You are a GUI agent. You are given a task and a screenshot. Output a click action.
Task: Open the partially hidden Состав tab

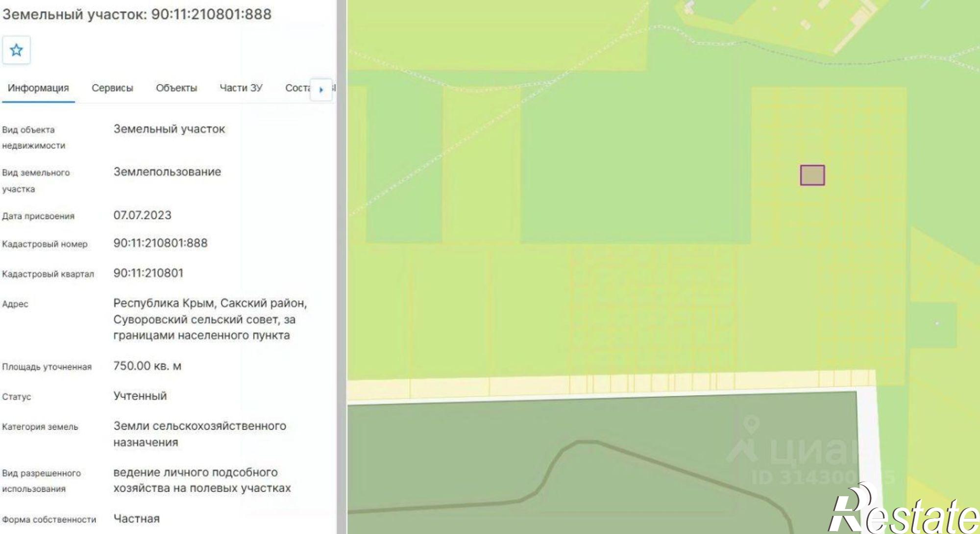[x=297, y=88]
